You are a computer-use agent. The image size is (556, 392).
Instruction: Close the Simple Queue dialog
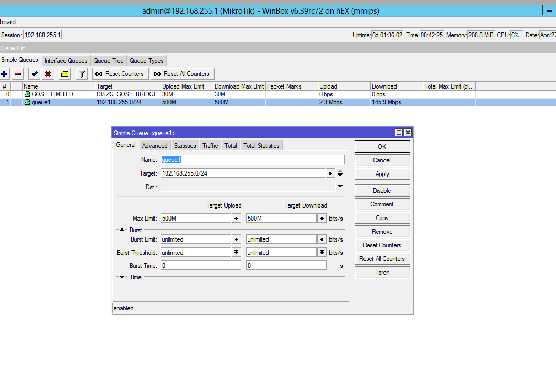click(408, 133)
